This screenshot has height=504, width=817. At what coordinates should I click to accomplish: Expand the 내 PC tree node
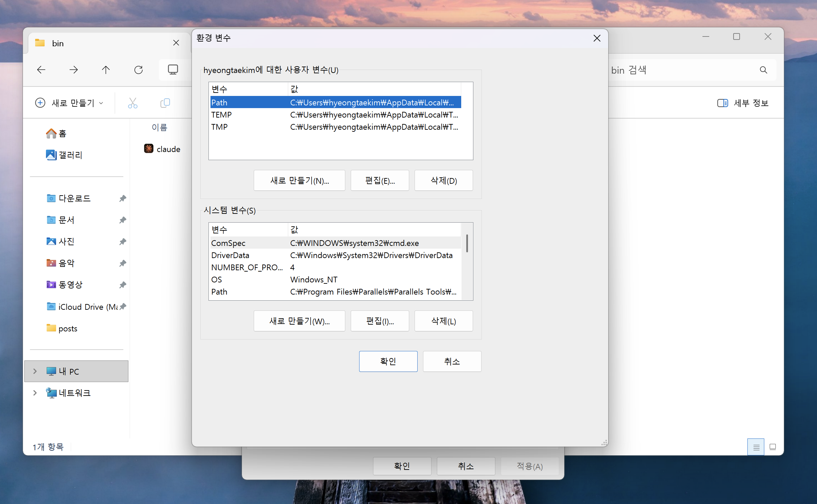pyautogui.click(x=35, y=371)
